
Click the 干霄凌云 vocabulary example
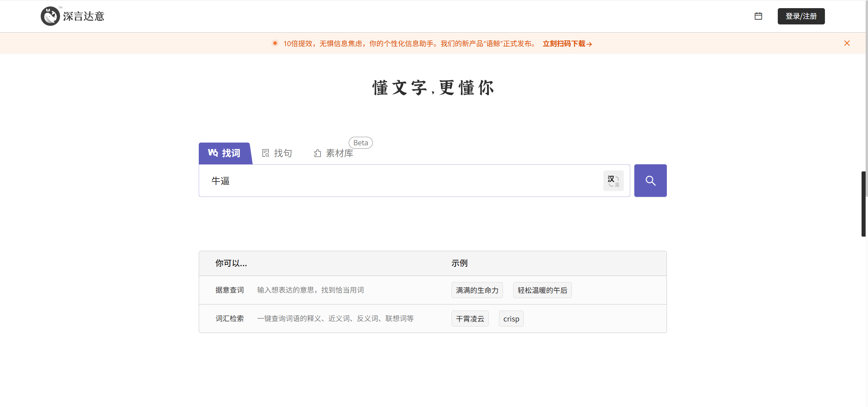coord(469,318)
